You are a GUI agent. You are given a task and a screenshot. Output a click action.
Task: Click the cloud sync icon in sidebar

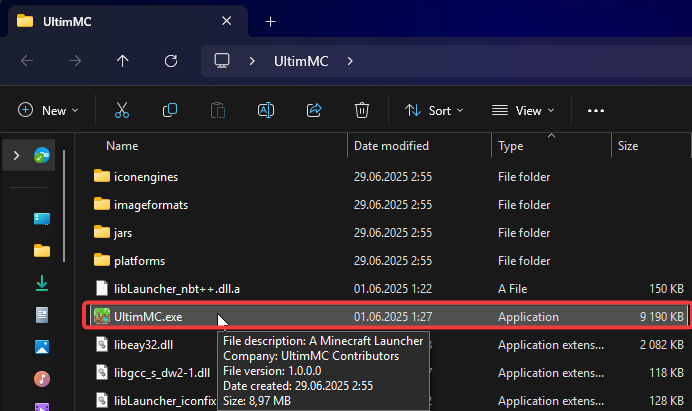[41, 155]
